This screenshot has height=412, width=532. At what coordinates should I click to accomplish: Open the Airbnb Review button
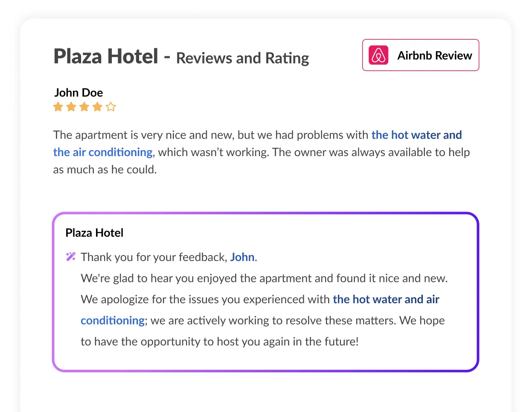pyautogui.click(x=421, y=55)
